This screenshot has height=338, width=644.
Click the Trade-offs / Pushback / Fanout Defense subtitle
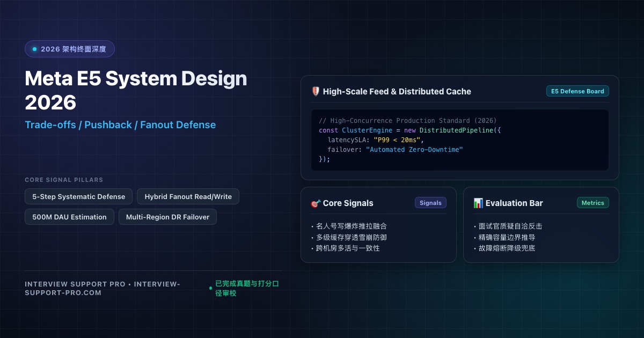120,124
